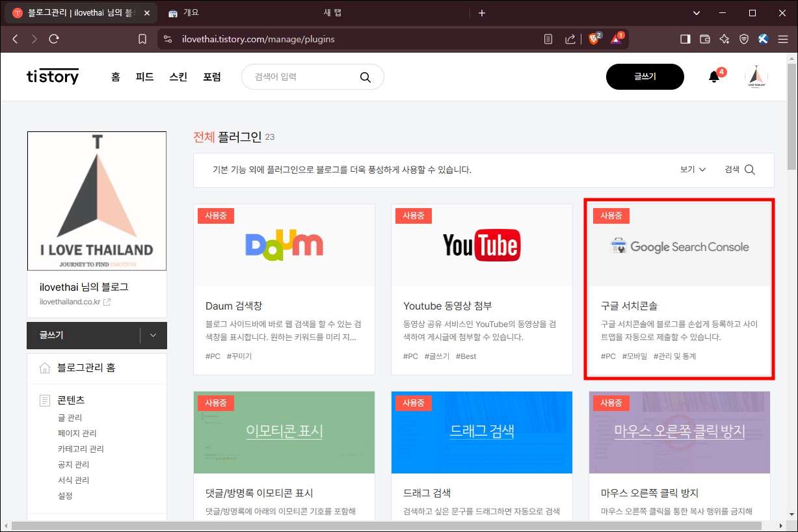The width and height of the screenshot is (798, 532).
Task: Open the Leo AI sparkle icon
Action: click(x=724, y=39)
